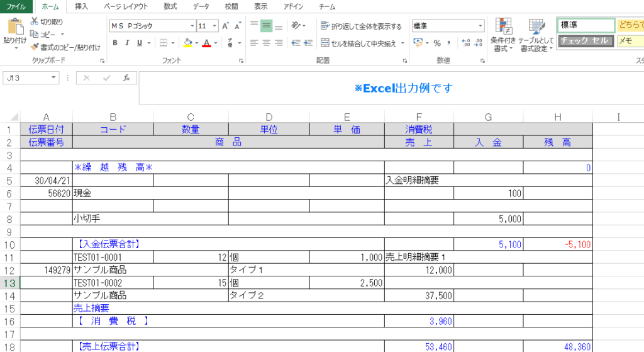Click the top align icon
Image resolution: width=644 pixels, height=352 pixels.
pyautogui.click(x=254, y=25)
